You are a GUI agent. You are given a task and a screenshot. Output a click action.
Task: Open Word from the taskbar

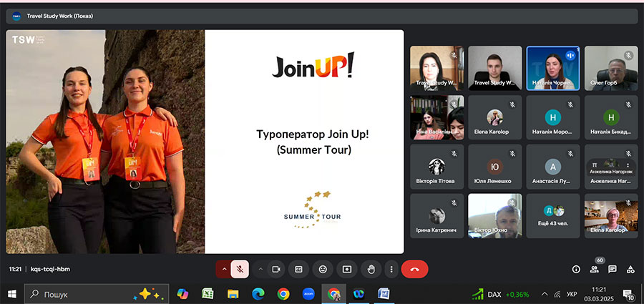pos(384,294)
